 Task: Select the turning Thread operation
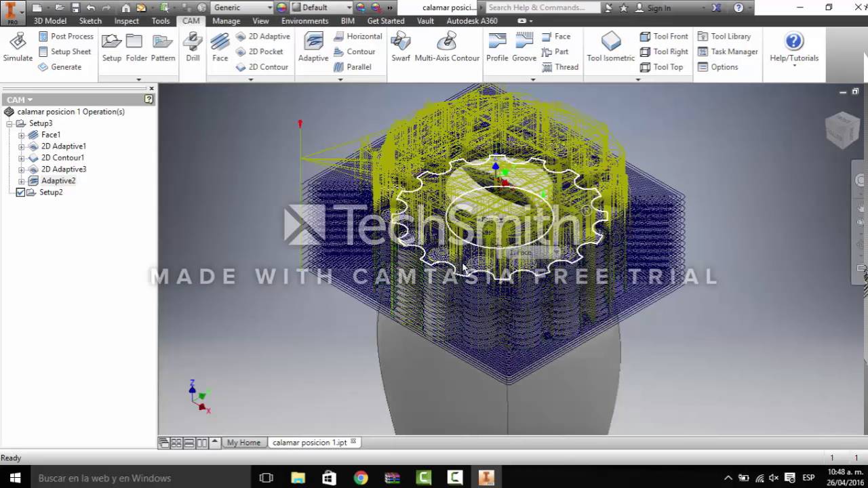coord(560,67)
